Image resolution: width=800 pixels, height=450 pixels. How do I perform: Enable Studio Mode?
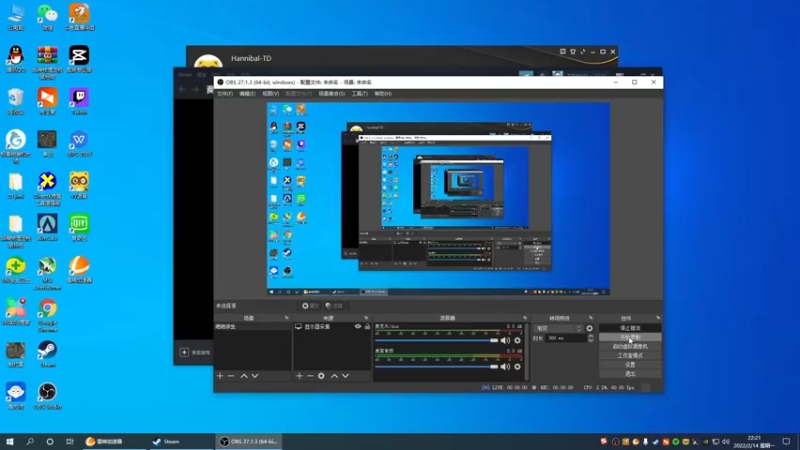pyautogui.click(x=630, y=356)
